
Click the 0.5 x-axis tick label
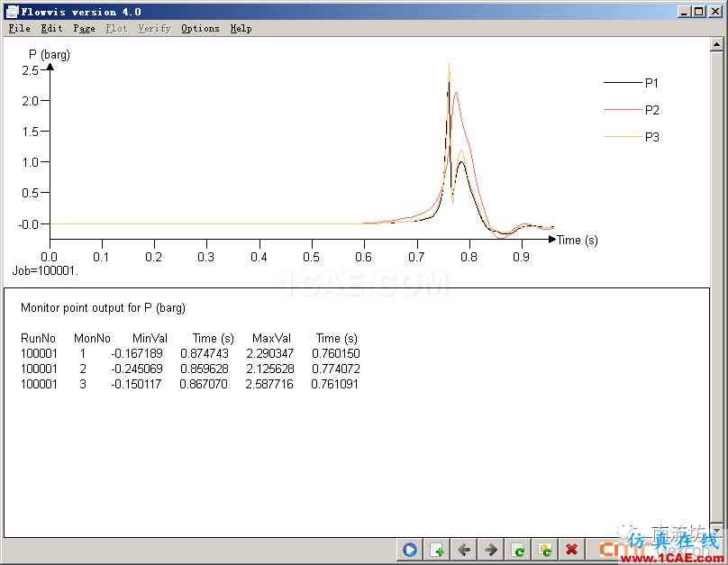pyautogui.click(x=311, y=257)
